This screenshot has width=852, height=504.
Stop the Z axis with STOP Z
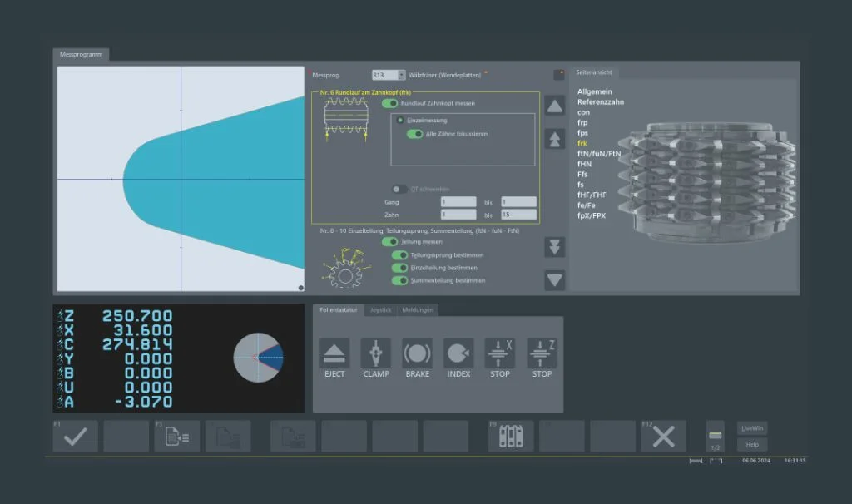(542, 353)
